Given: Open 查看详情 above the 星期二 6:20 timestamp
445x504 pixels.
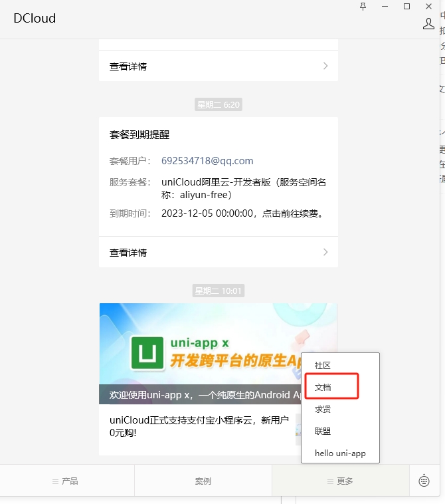Looking at the screenshot, I should [219, 66].
